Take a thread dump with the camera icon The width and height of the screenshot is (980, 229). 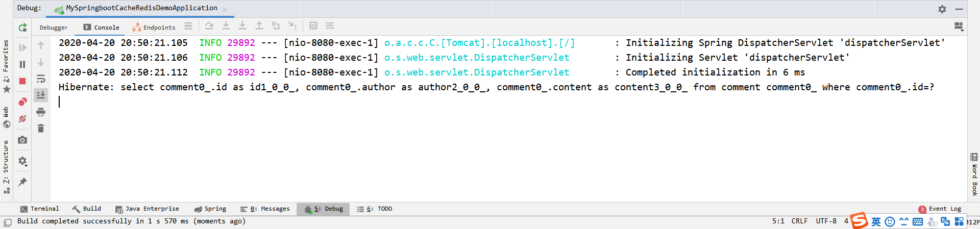tap(22, 140)
